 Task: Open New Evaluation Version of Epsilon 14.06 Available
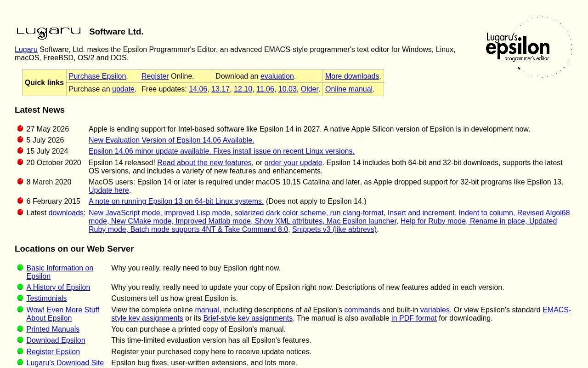pos(171,140)
